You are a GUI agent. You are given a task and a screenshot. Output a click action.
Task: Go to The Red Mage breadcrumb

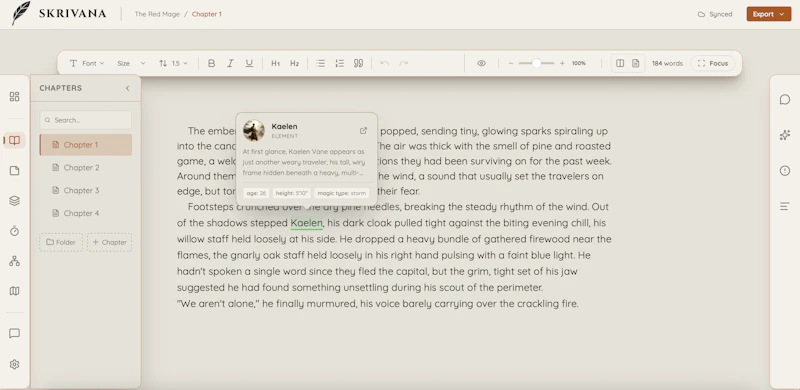(x=157, y=14)
